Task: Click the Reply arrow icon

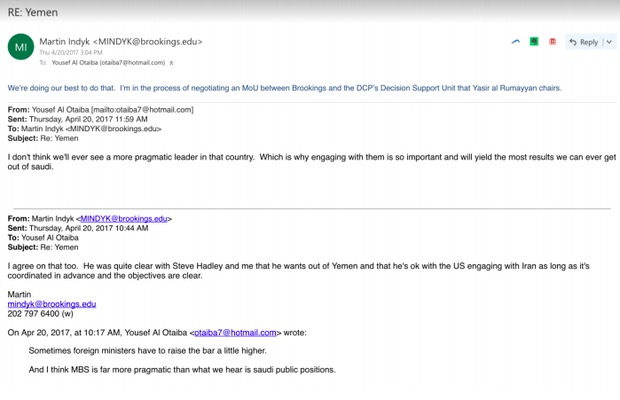Action: (x=573, y=42)
